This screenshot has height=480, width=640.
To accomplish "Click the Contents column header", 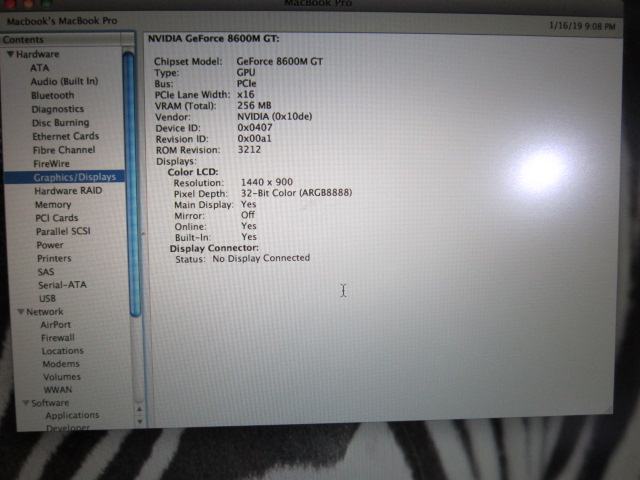I will [x=61, y=40].
